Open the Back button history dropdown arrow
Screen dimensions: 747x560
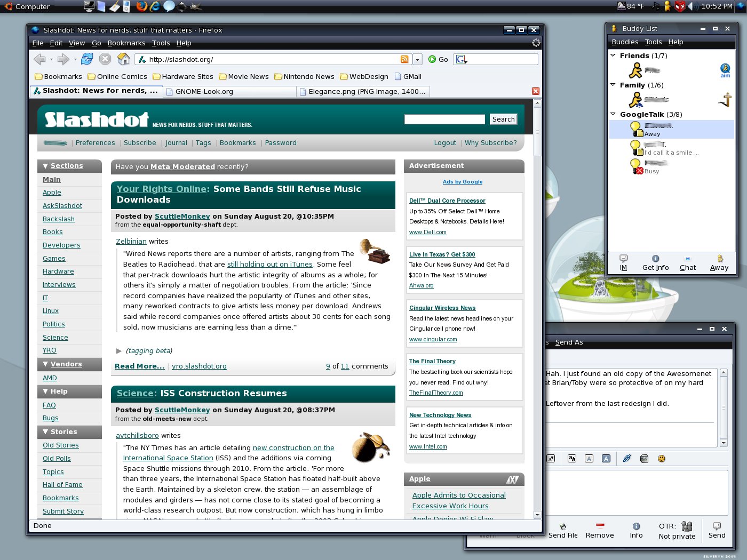click(51, 60)
